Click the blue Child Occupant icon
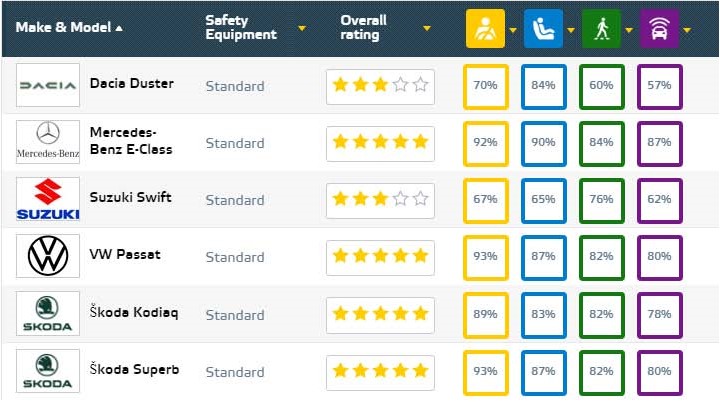The height and width of the screenshot is (402, 720). click(x=543, y=28)
